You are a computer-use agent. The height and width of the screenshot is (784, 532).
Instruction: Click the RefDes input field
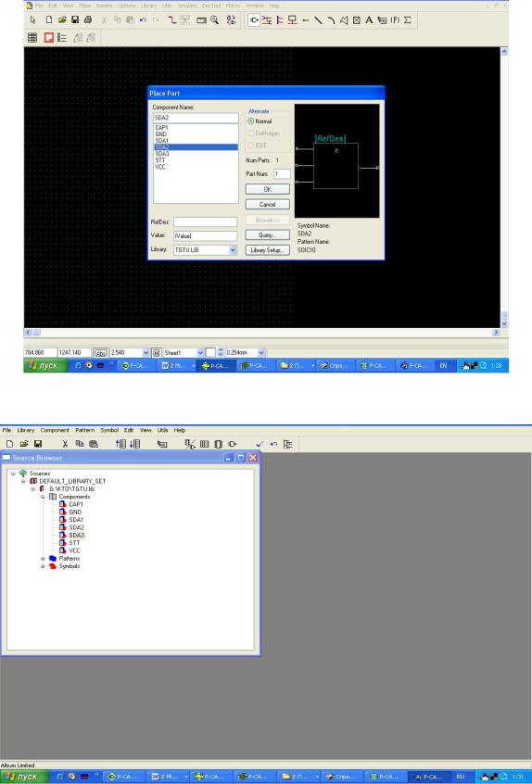(206, 221)
